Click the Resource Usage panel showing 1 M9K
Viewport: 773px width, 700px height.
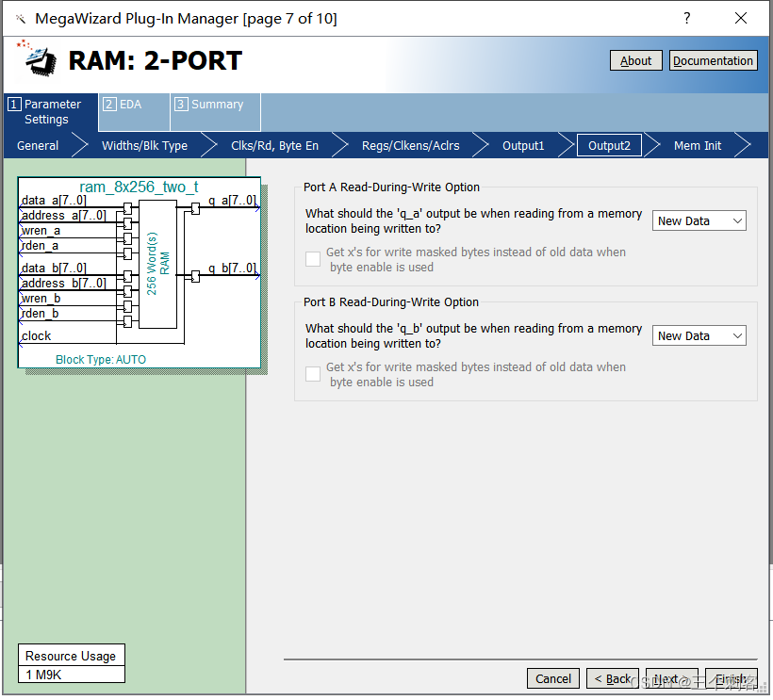coord(71,663)
